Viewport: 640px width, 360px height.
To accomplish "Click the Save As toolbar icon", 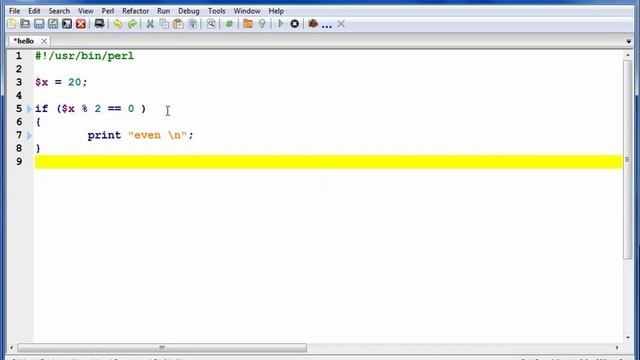I will click(x=53, y=24).
